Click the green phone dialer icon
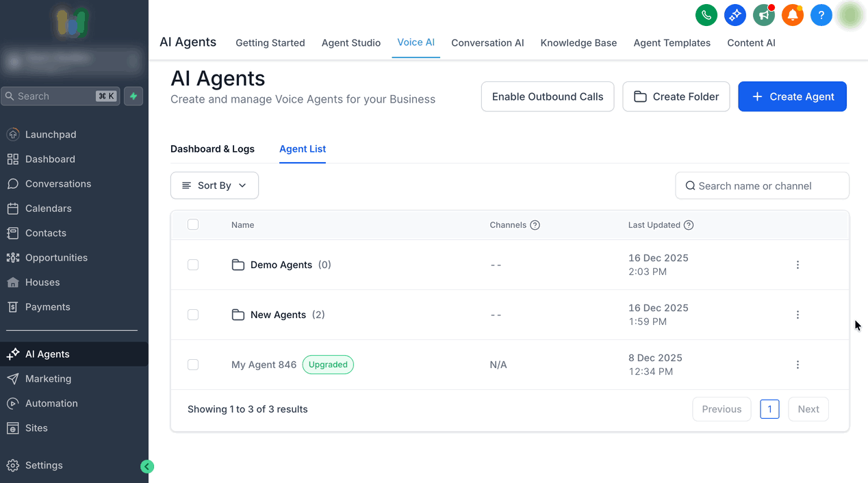The height and width of the screenshot is (483, 868). (706, 15)
